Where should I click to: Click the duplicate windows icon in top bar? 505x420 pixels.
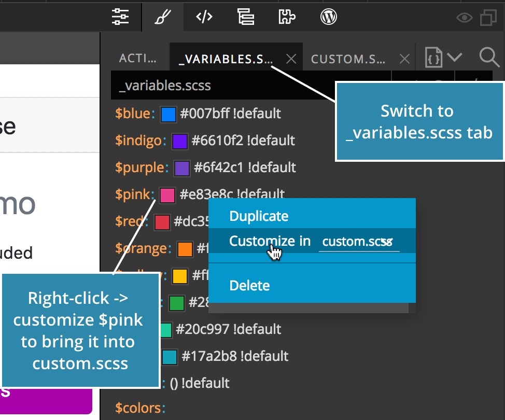pos(488,18)
